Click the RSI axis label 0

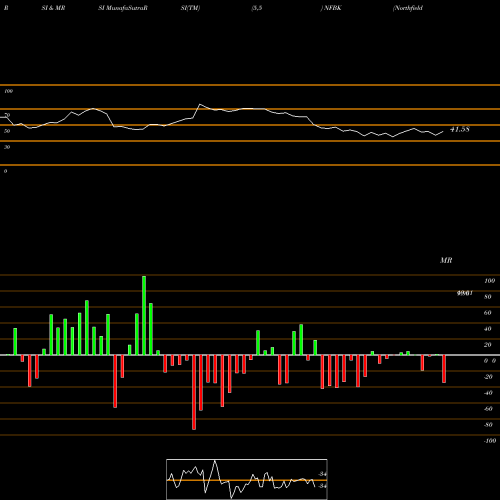[x=5, y=171]
